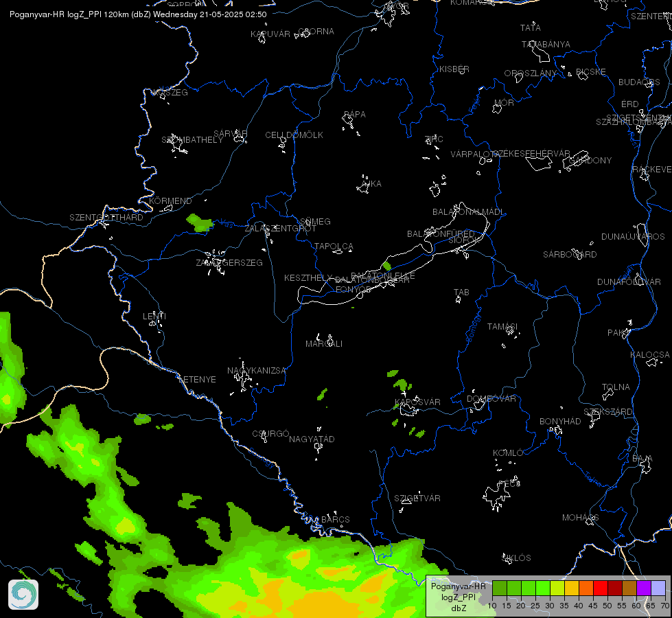This screenshot has width=672, height=618.
Task: Click the LETENYE city label
Action: (197, 380)
